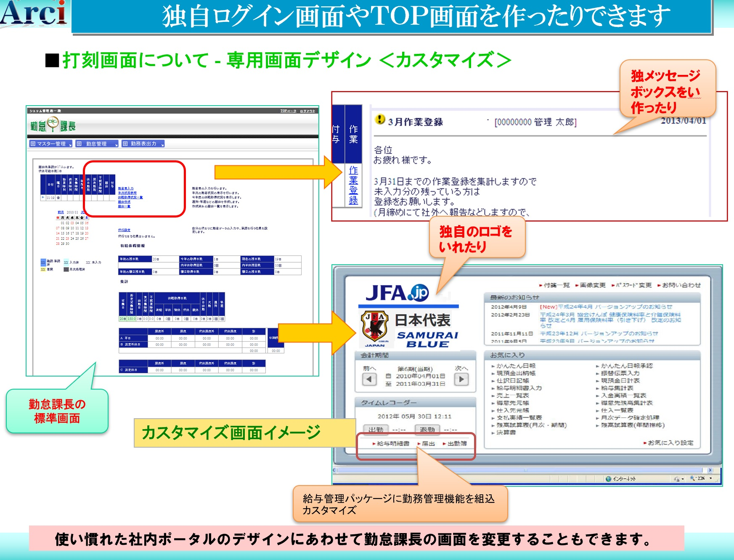Click the horizontal scrollbar of browser
Viewport: 734px width, 560px height.
point(522,470)
